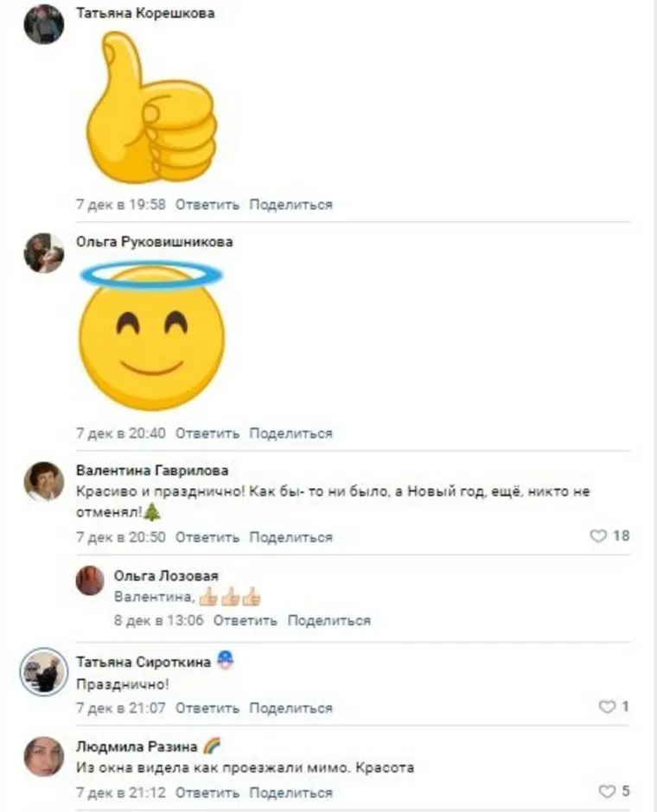Reply to Татьяна Корешкова's 19:58 comment

point(207,205)
